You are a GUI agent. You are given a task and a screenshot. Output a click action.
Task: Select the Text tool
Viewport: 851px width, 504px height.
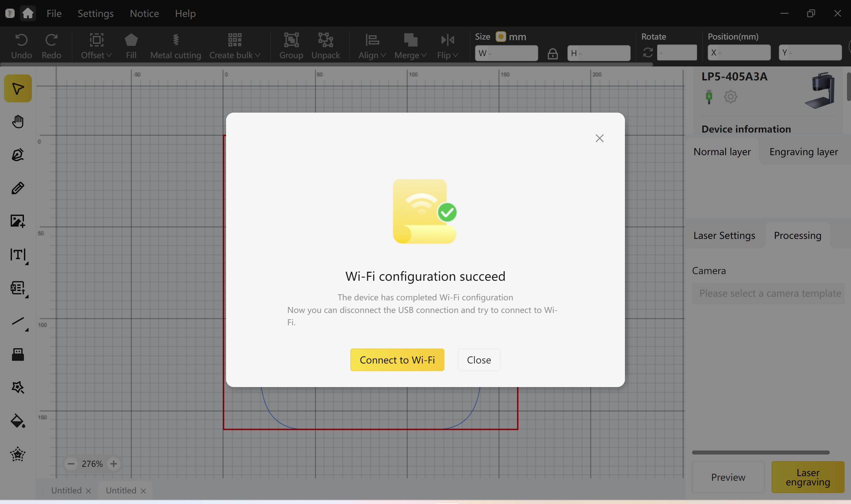18,255
